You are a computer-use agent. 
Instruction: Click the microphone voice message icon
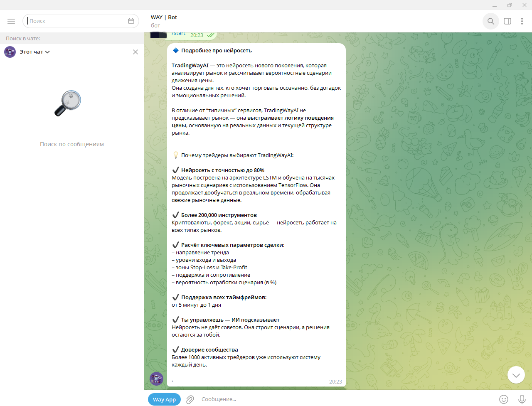pyautogui.click(x=521, y=399)
